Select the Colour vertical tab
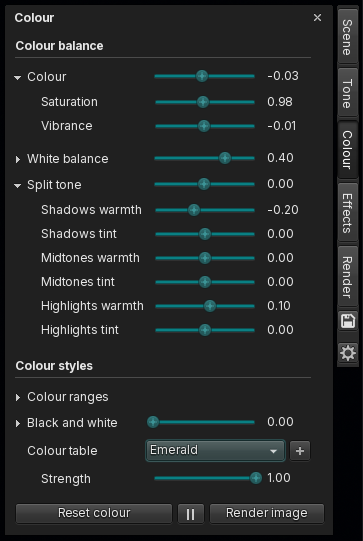 (347, 149)
